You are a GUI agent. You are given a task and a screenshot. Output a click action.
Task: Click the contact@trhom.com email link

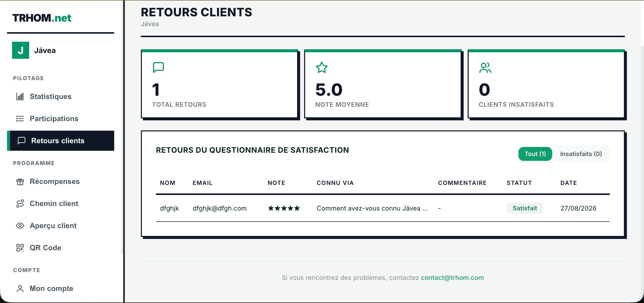[452, 278]
